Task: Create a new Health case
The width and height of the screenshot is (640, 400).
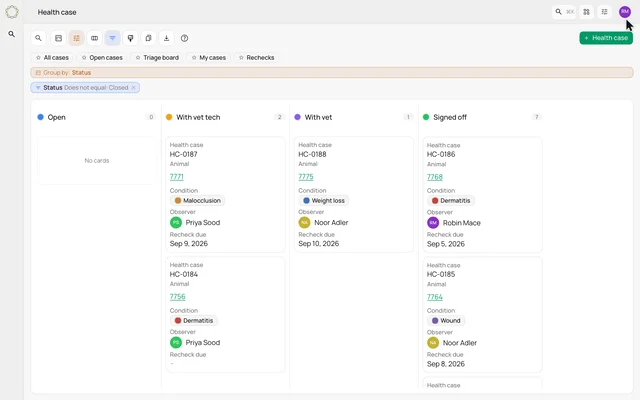Action: click(606, 38)
